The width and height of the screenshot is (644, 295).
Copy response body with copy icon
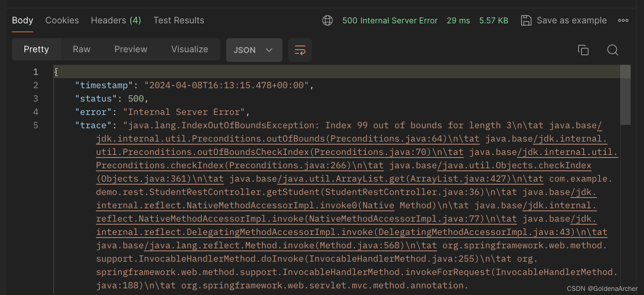click(583, 50)
